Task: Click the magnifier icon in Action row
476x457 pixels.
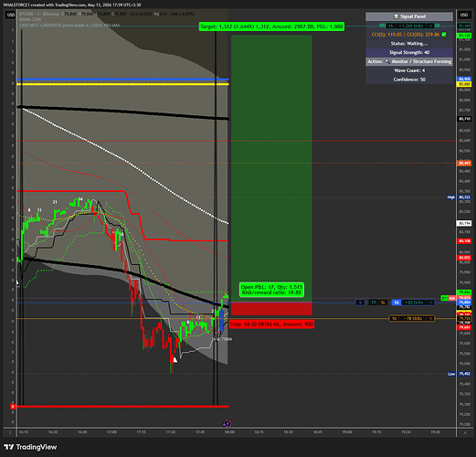Action: tap(387, 61)
